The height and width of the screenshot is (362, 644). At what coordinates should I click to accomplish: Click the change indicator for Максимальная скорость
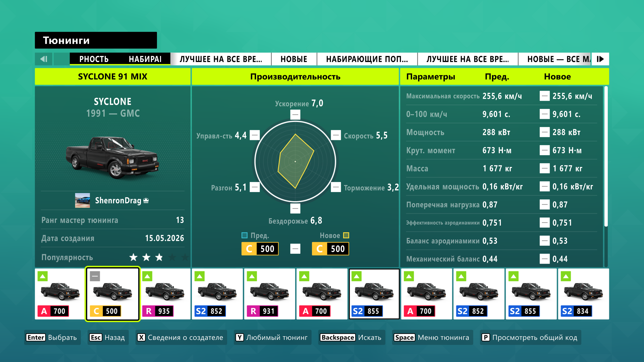(545, 96)
